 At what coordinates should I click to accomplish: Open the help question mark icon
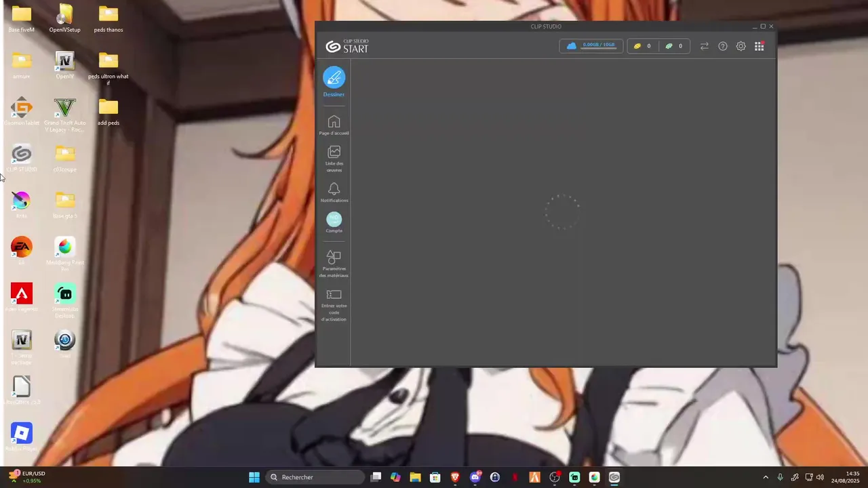(723, 46)
